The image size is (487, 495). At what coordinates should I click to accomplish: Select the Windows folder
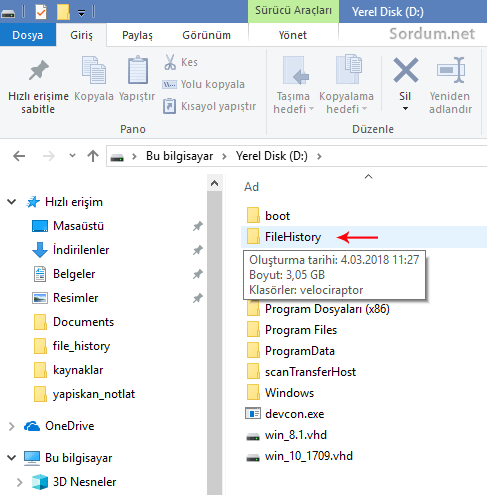click(289, 393)
